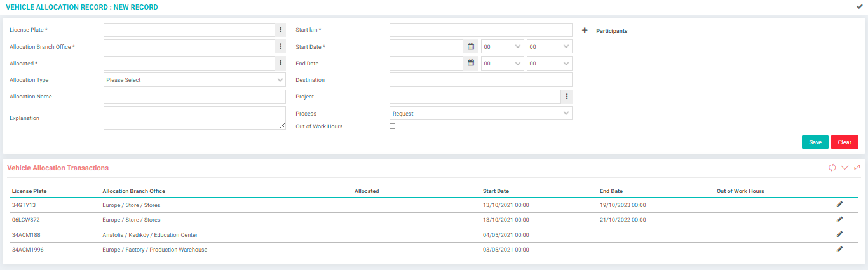Image resolution: width=868 pixels, height=270 pixels.
Task: Add participant with plus icon
Action: tap(585, 30)
